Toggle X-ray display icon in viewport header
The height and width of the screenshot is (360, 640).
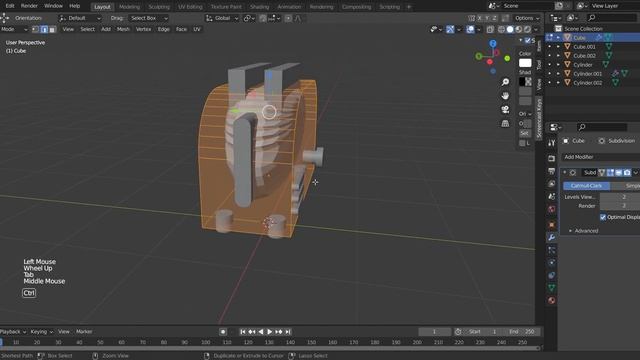pyautogui.click(x=490, y=29)
